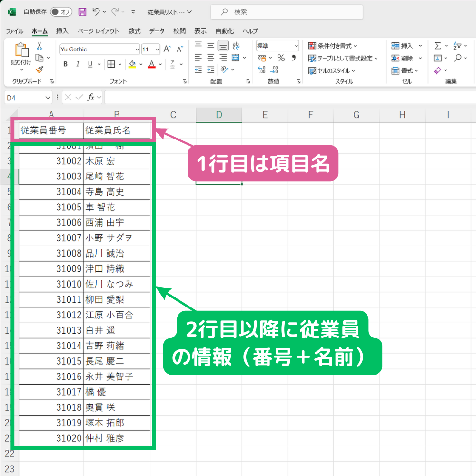The width and height of the screenshot is (476, 476).
Task: Toggle Bold formatting
Action: click(65, 64)
